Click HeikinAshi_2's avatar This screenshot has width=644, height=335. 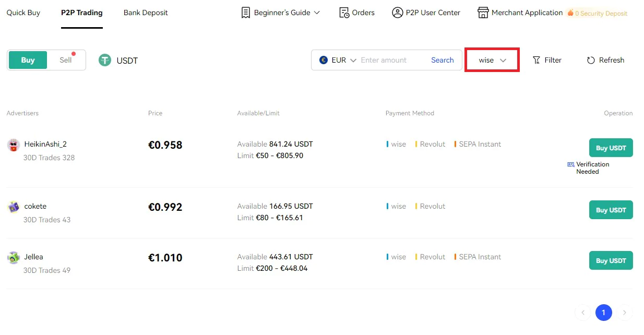(x=14, y=145)
